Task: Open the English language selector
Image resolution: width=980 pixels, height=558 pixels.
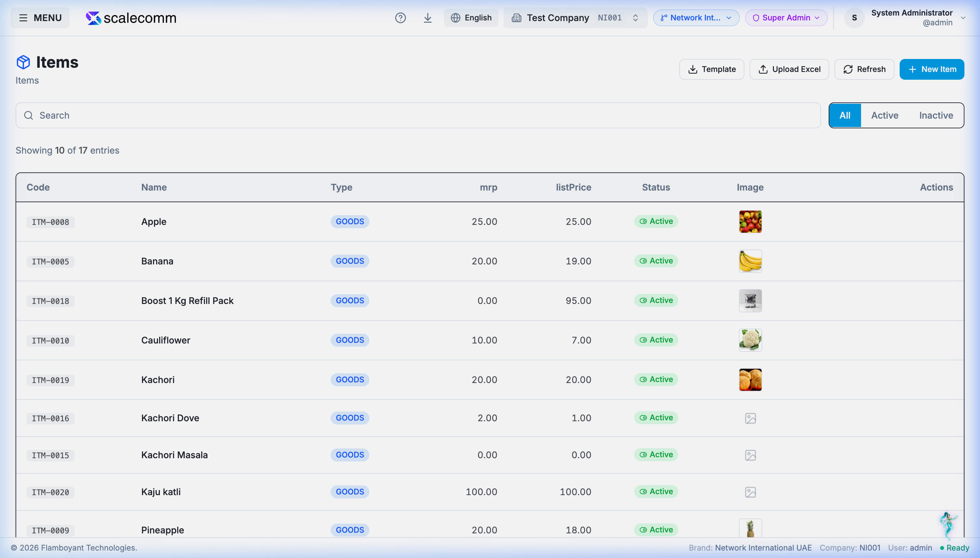Action: (x=471, y=17)
